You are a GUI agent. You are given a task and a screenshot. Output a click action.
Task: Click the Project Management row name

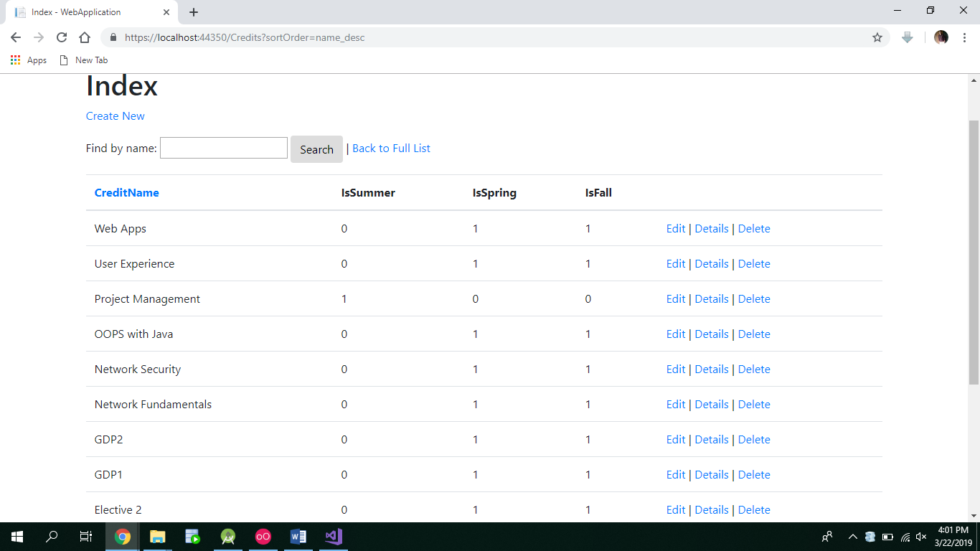[x=147, y=299]
